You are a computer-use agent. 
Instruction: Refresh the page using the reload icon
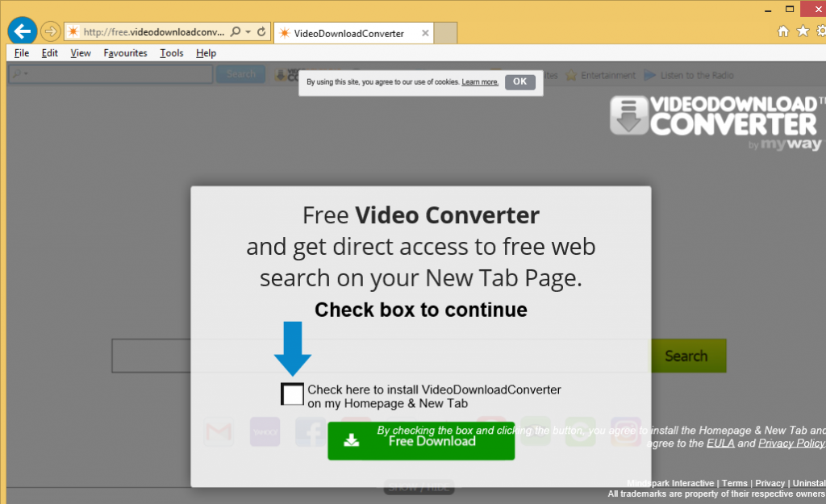point(262,32)
